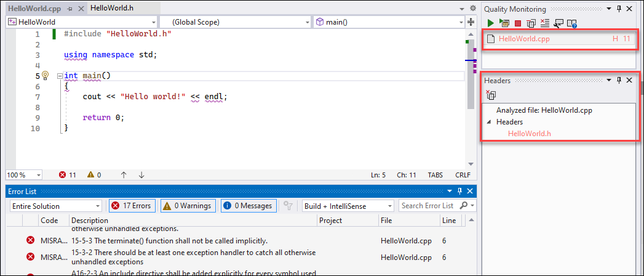Viewport: 644px width, 276px height.
Task: Open the help book icon
Action: 571,24
